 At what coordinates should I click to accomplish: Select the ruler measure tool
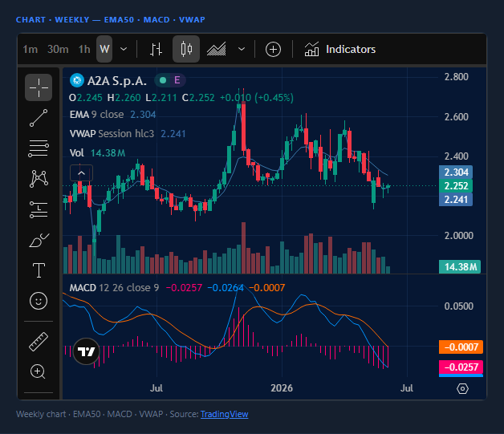point(39,342)
